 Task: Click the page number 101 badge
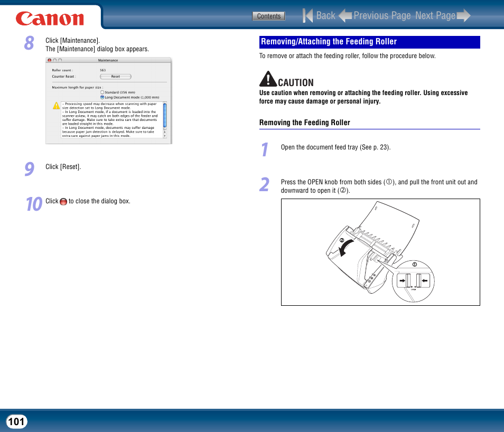(16, 421)
